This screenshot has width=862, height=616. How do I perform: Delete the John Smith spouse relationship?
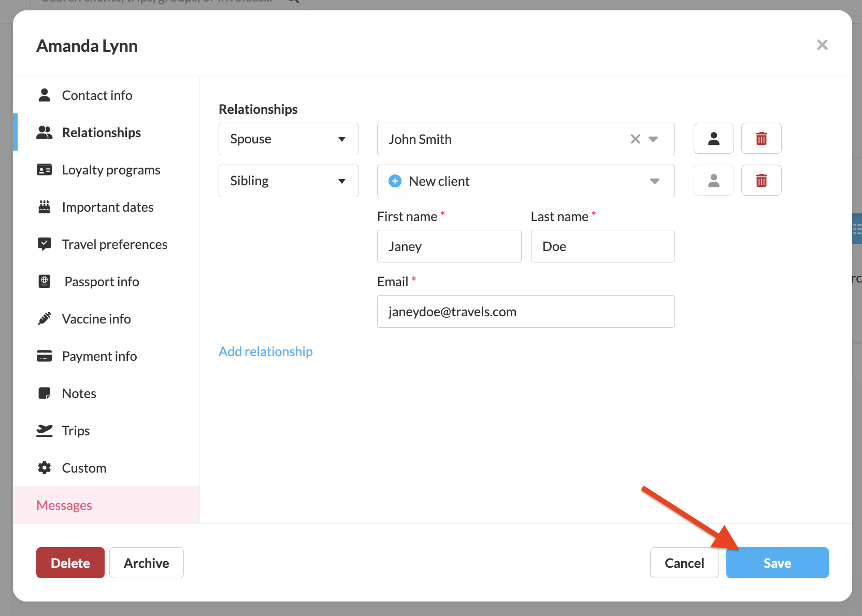coord(761,139)
